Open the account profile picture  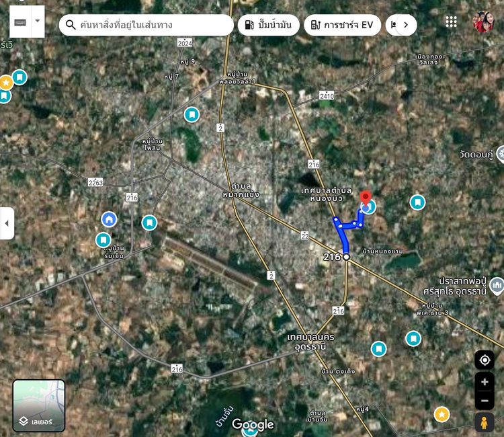click(x=483, y=22)
